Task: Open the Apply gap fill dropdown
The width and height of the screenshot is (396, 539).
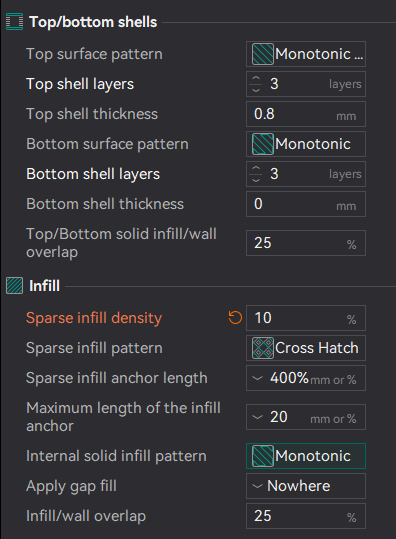Action: point(306,486)
